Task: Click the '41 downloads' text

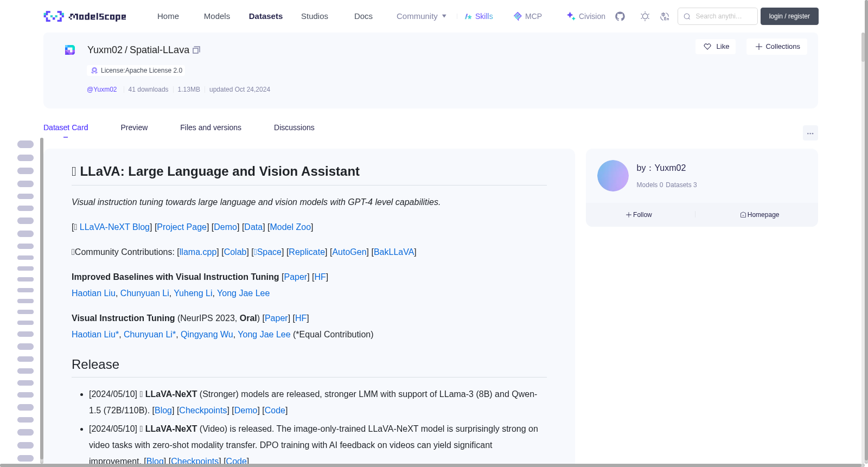Action: point(148,89)
